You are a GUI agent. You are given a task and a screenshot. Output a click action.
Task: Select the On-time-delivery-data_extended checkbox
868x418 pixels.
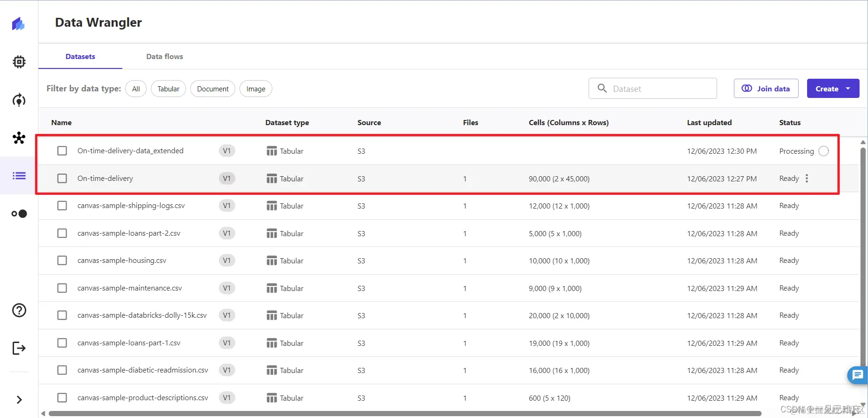click(62, 150)
